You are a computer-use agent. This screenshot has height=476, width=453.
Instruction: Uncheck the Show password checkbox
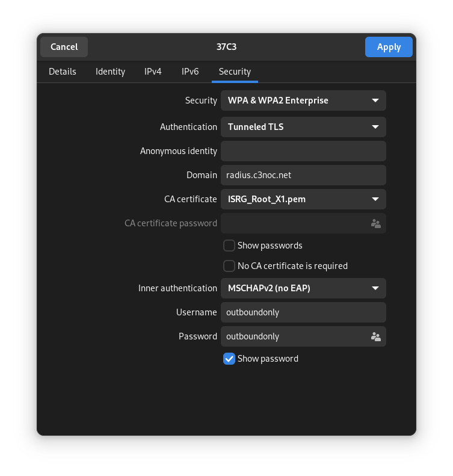tap(229, 359)
